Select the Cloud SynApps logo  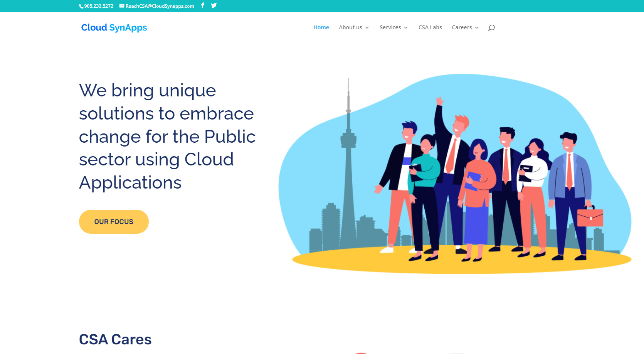pyautogui.click(x=114, y=27)
